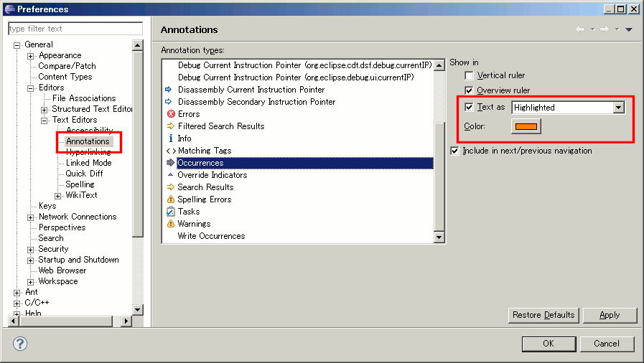Collapse the Text Editors tree node

tap(45, 121)
